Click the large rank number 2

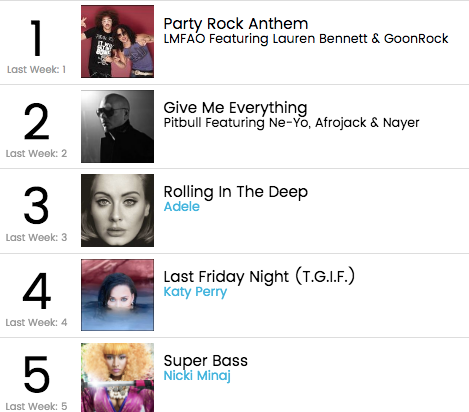(36, 121)
